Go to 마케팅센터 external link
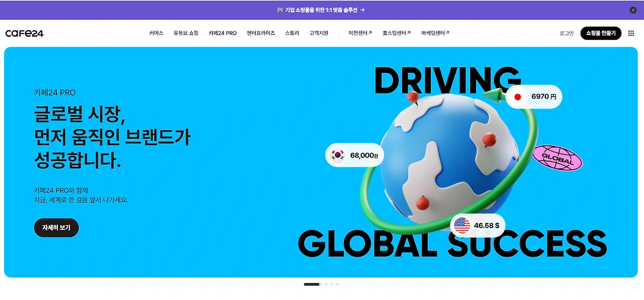Screen dimensions: 644x300 pyautogui.click(x=435, y=33)
